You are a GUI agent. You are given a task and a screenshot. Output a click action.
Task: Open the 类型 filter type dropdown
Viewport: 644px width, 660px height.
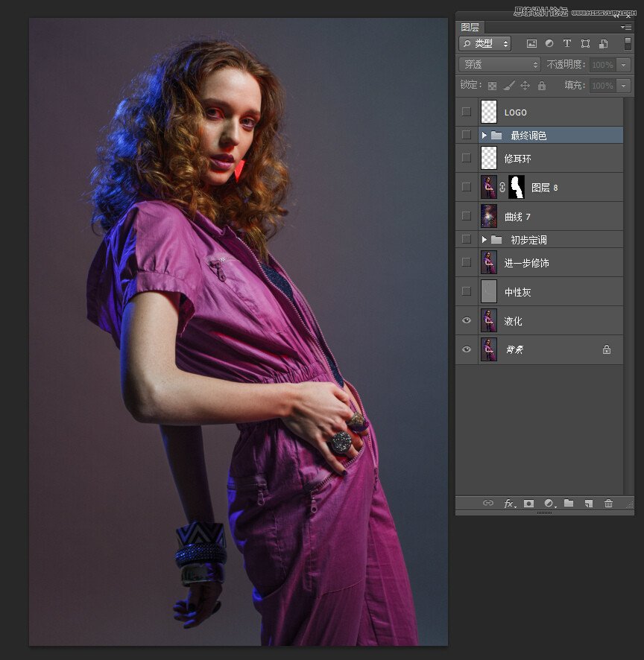click(485, 44)
